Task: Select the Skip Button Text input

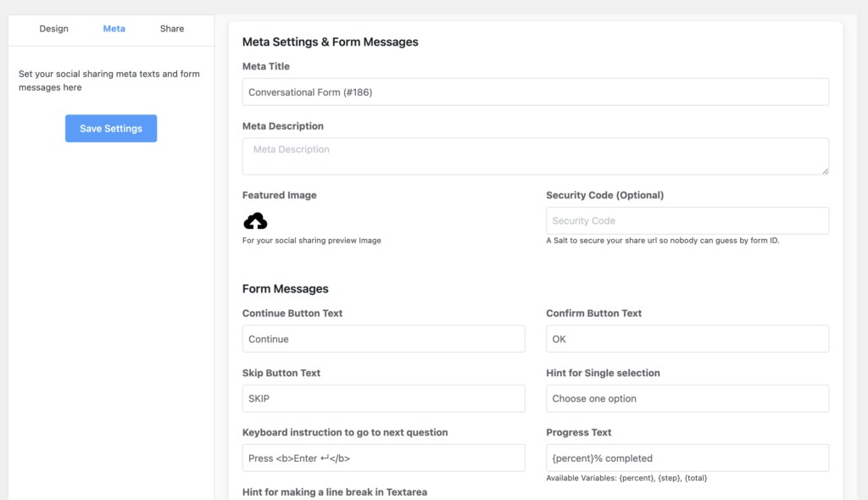Action: tap(383, 398)
